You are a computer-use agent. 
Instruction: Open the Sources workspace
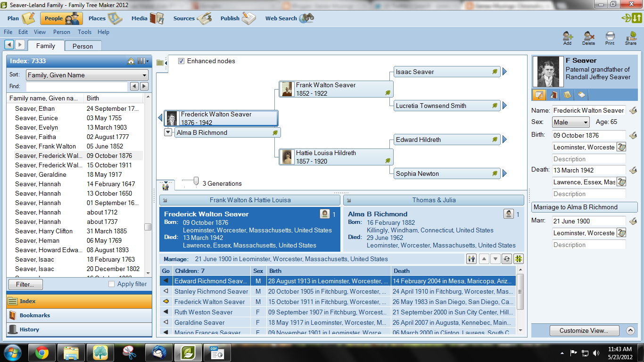(192, 18)
